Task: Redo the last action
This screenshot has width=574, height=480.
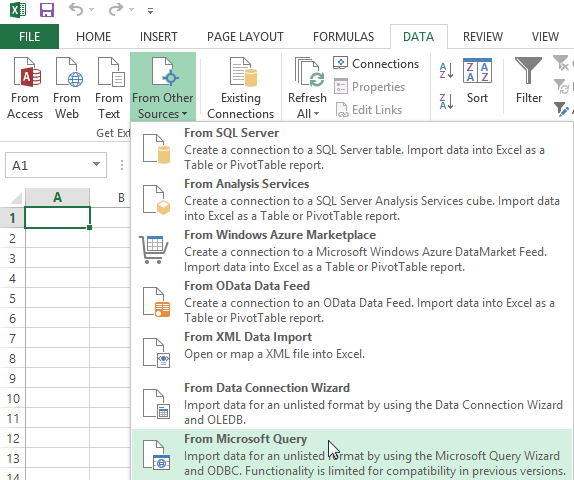Action: (116, 10)
